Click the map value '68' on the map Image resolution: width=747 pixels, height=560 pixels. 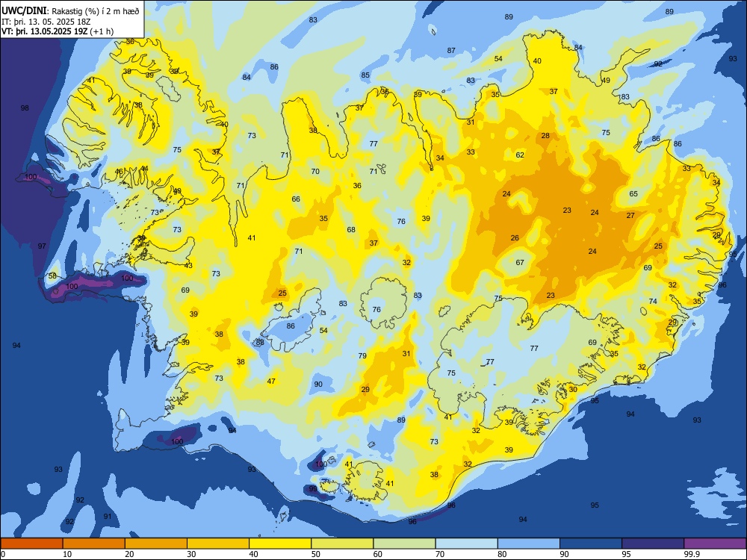[351, 230]
